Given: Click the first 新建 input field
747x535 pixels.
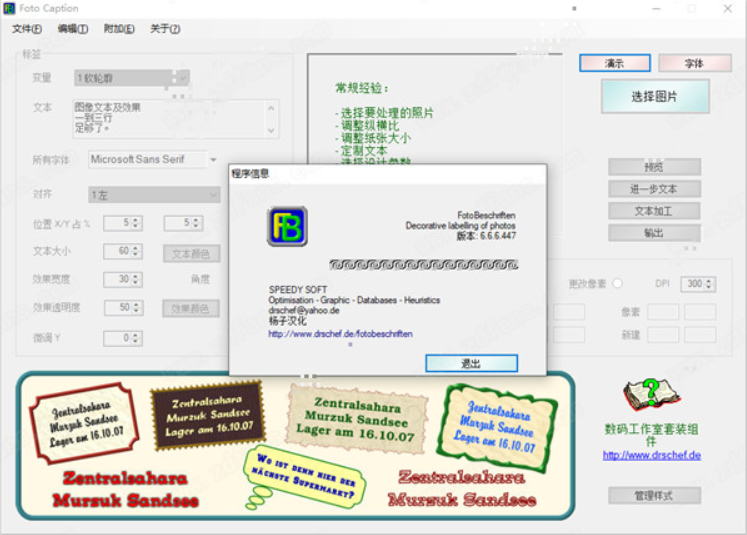Looking at the screenshot, I should (662, 335).
